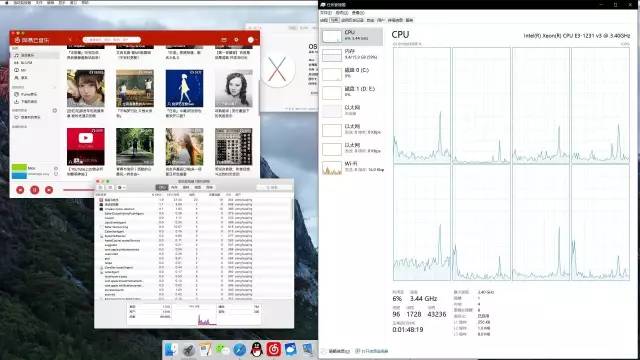Open QQ penguin from the Dock
Image resolution: width=640 pixels, height=360 pixels.
click(x=257, y=350)
